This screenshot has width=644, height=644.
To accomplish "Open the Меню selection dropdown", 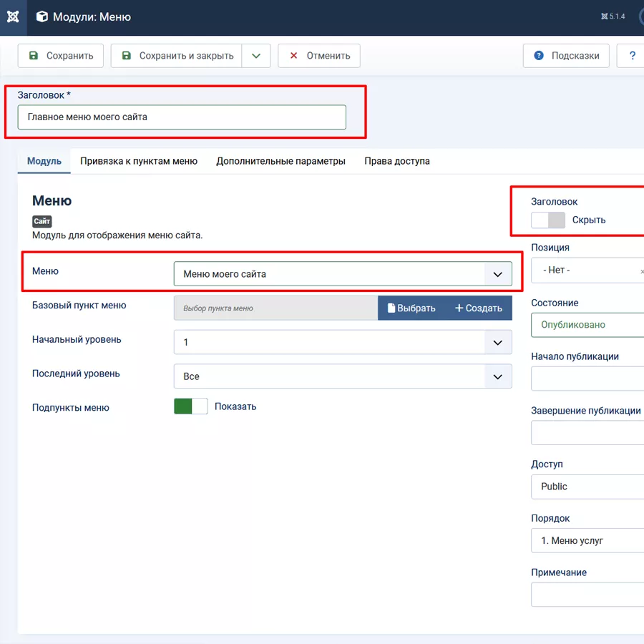I will pyautogui.click(x=343, y=274).
